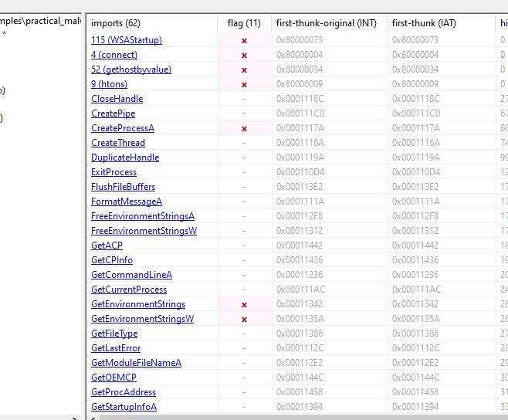Open the 115 (WSAStartup) import link

pyautogui.click(x=127, y=40)
